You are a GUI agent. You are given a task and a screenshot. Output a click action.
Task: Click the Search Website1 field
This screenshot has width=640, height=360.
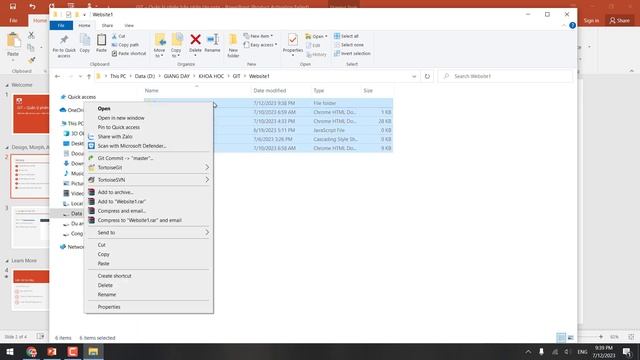tap(505, 76)
